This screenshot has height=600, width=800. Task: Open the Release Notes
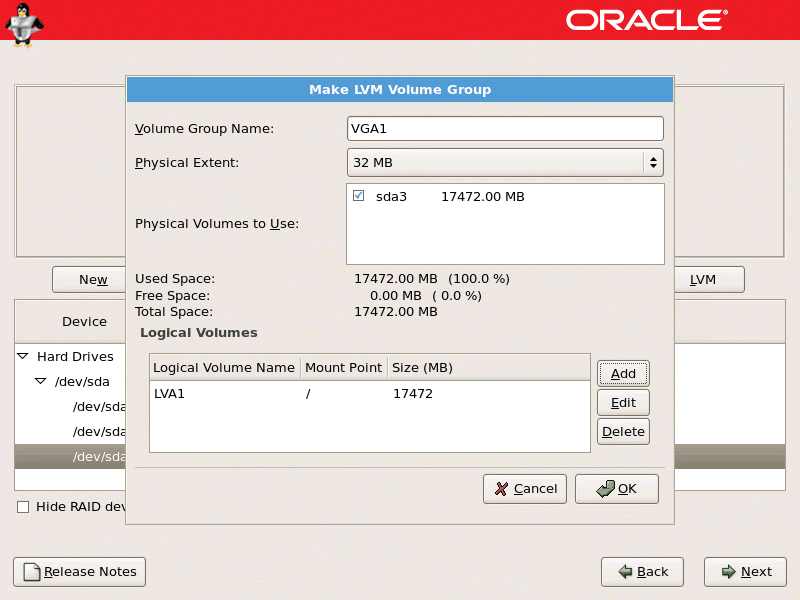80,571
